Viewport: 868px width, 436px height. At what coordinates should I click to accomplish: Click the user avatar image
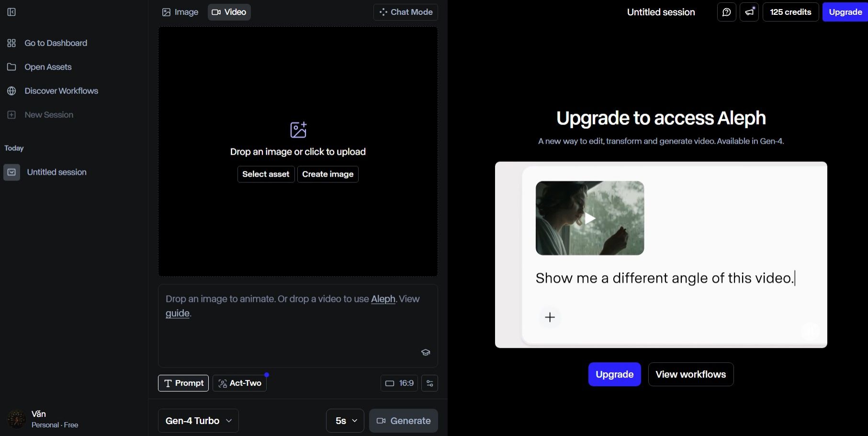tap(16, 419)
